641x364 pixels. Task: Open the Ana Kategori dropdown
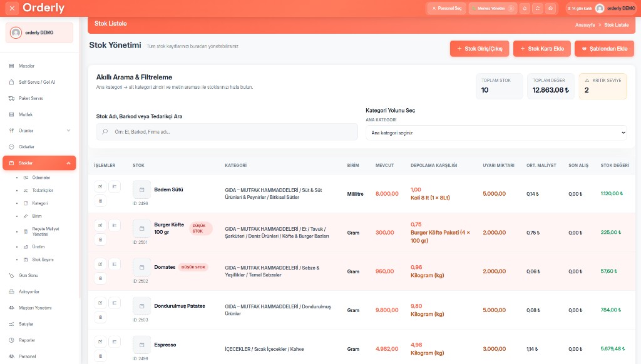[x=496, y=133]
